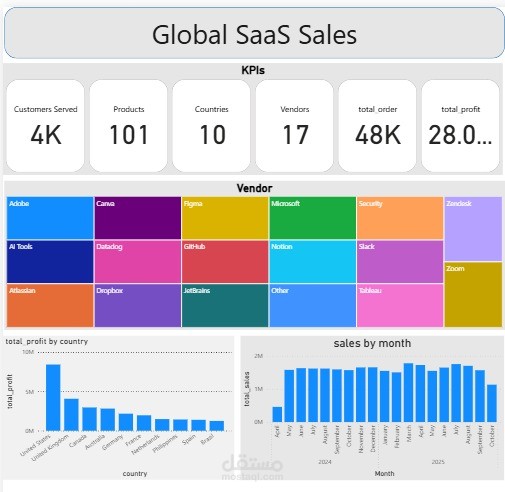
Task: Click the Products 101 KPI card
Action: (128, 126)
